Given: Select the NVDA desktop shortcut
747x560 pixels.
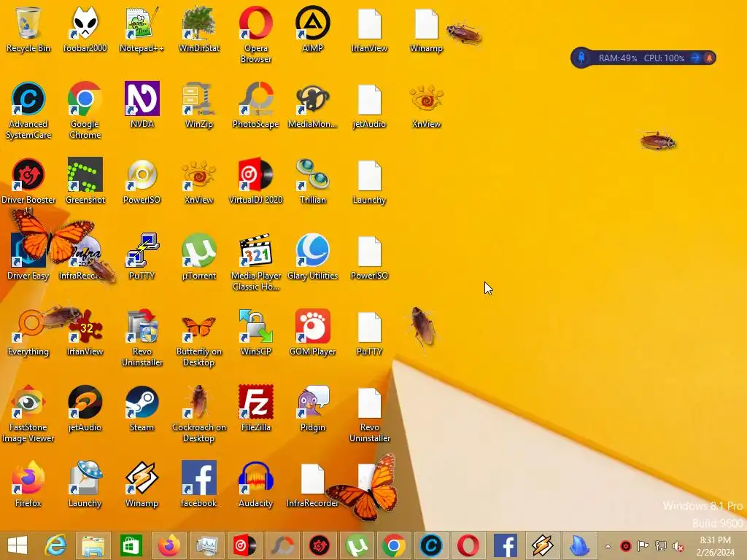Looking at the screenshot, I should (142, 105).
